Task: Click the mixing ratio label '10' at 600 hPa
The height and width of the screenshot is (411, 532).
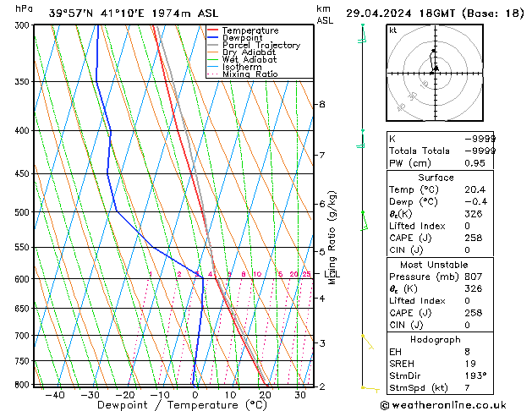Action: (257, 274)
